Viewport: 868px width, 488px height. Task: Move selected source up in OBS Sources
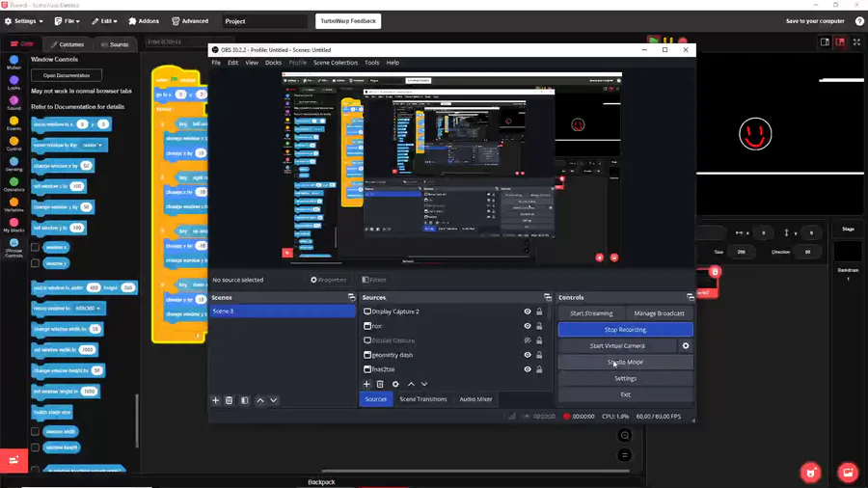pyautogui.click(x=411, y=384)
